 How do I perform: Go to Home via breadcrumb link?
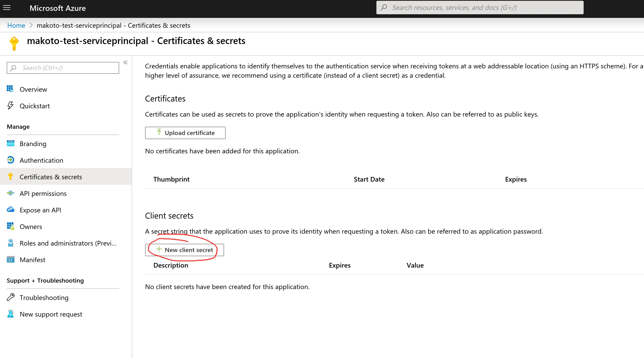pyautogui.click(x=16, y=25)
